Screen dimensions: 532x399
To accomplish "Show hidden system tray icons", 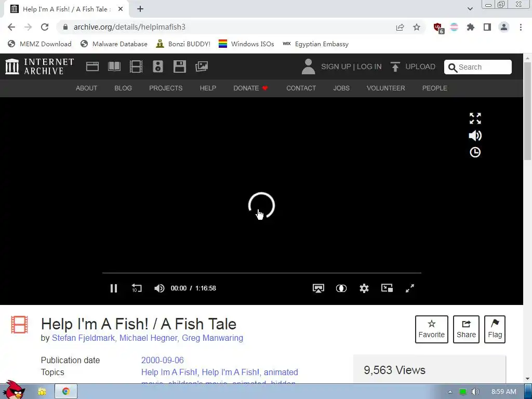I will pyautogui.click(x=450, y=392).
